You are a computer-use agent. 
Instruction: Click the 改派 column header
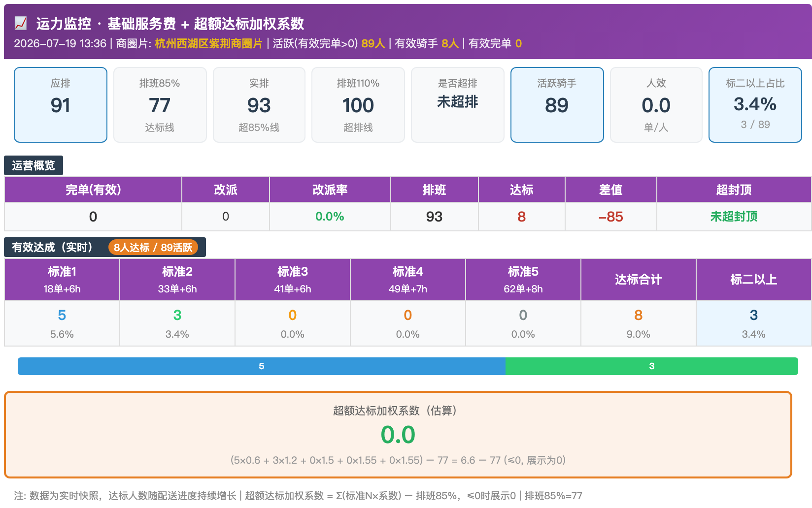[x=226, y=190]
